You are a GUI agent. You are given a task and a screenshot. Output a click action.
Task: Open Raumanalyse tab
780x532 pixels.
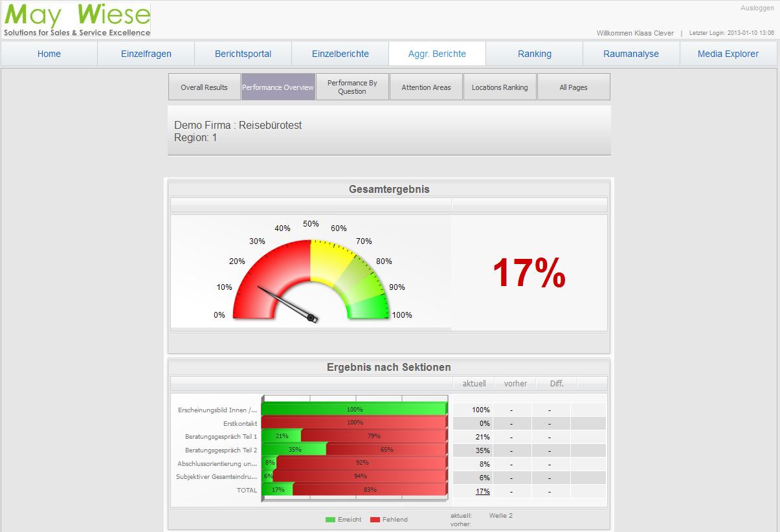(631, 54)
